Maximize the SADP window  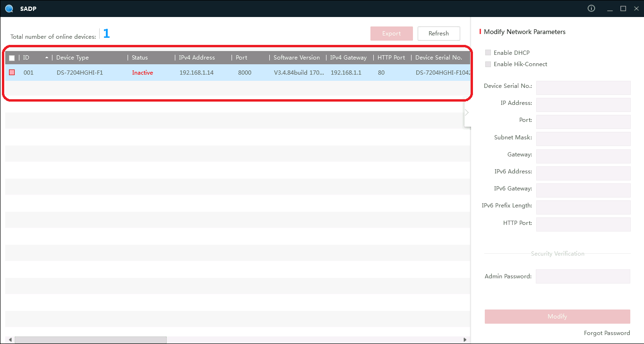pos(623,9)
